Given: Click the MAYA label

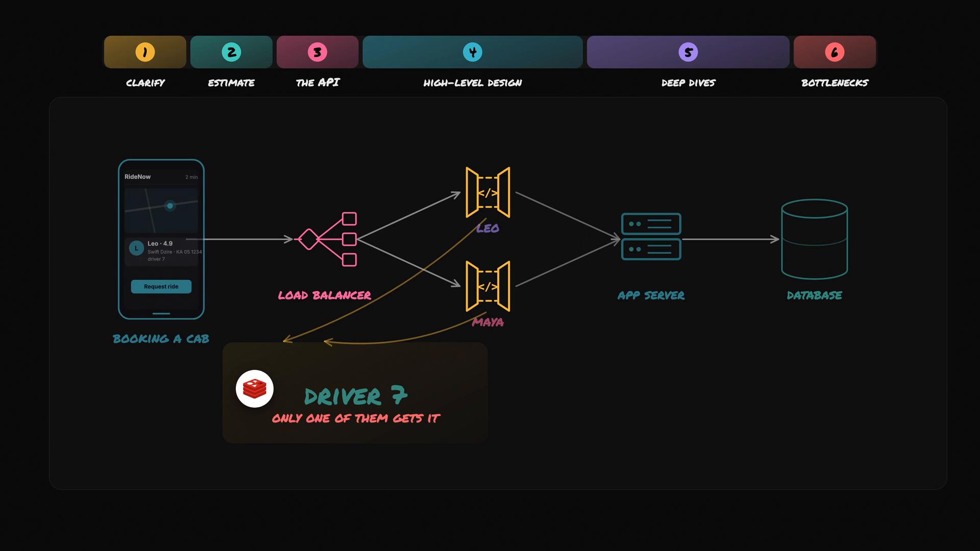Looking at the screenshot, I should (488, 322).
